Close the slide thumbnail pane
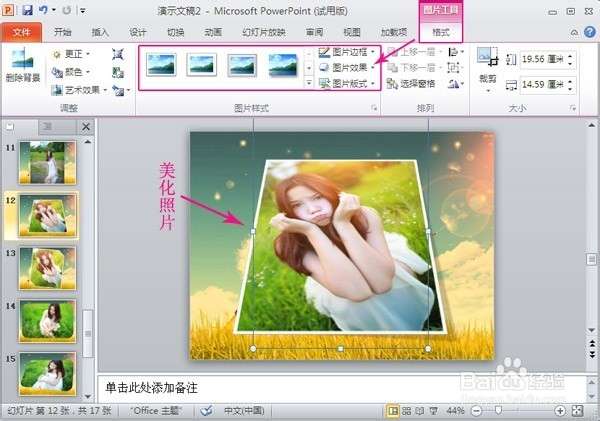This screenshot has width=600, height=421. coord(85,127)
